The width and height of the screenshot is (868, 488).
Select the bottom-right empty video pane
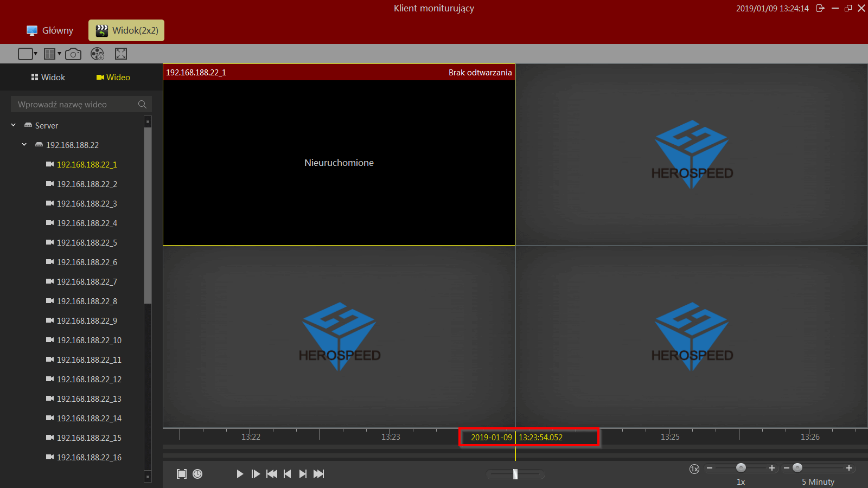point(692,337)
